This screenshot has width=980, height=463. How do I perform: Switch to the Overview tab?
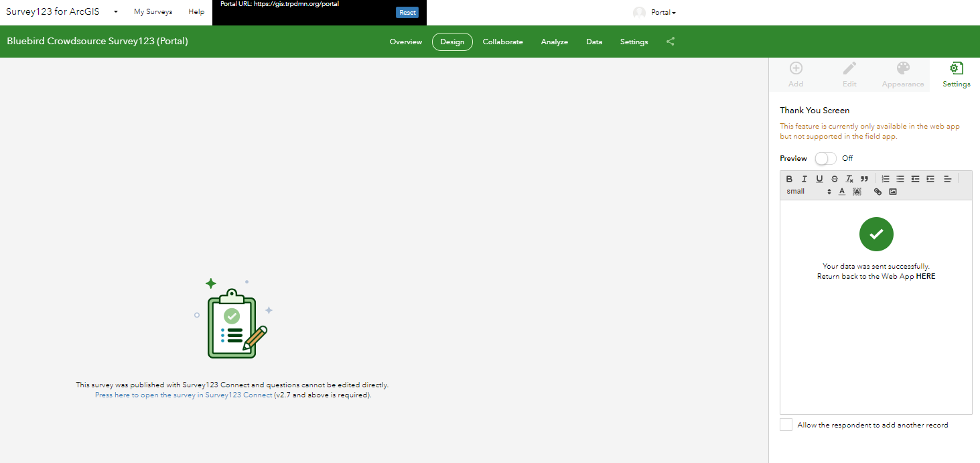coord(406,42)
